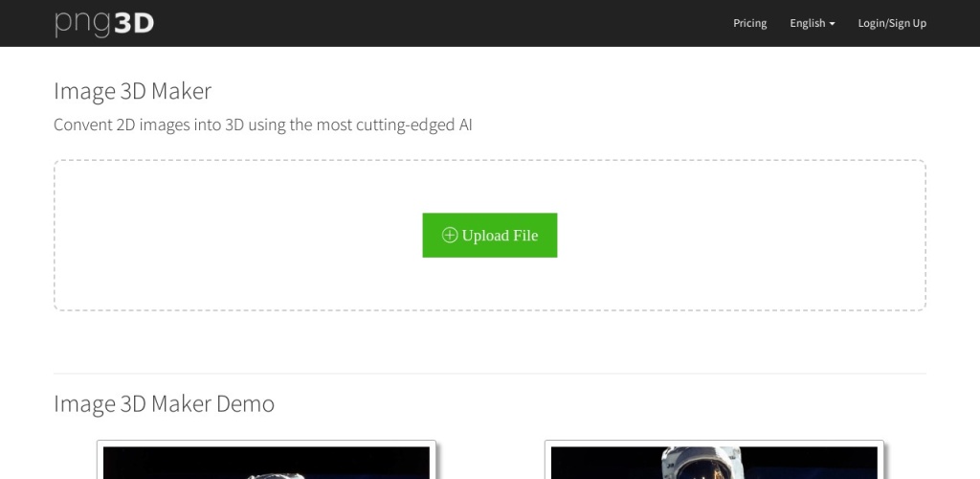
Task: Click the astronaut helmet in the demo image
Action: click(700, 464)
